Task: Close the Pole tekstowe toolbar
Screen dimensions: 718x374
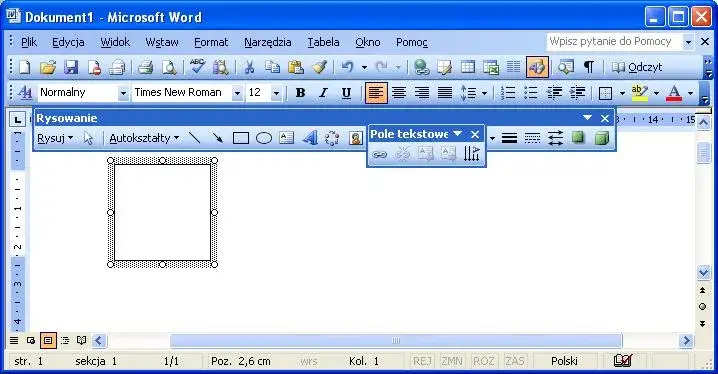Action: tap(475, 134)
